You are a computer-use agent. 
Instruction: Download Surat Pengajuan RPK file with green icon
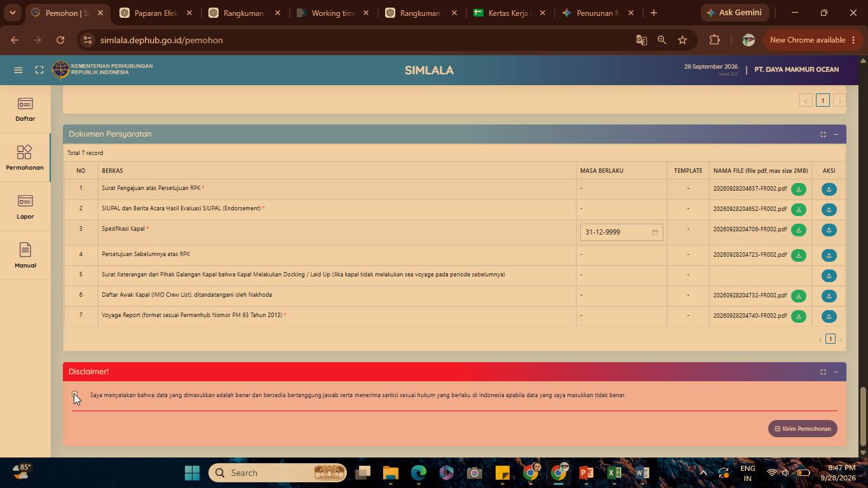click(x=799, y=189)
